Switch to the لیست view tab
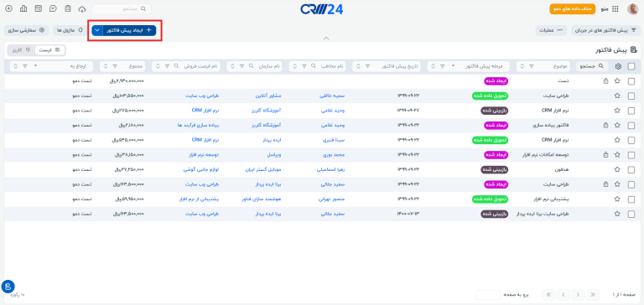 click(x=49, y=50)
